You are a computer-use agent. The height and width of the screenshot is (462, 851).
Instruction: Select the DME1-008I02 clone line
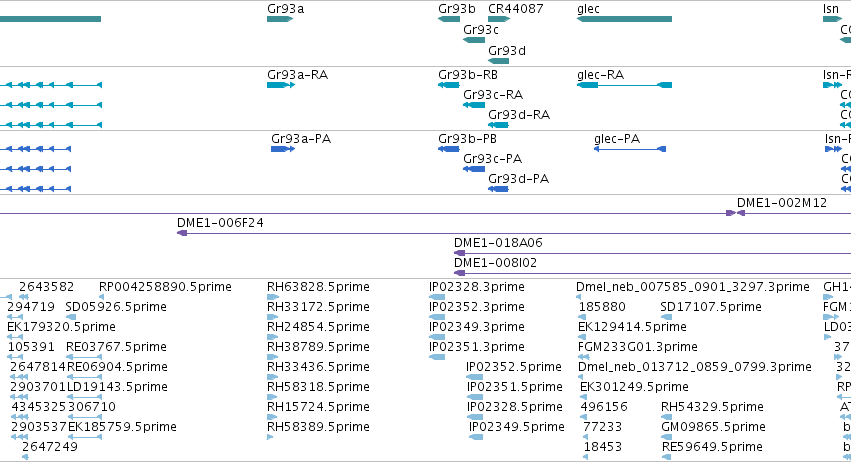652,273
